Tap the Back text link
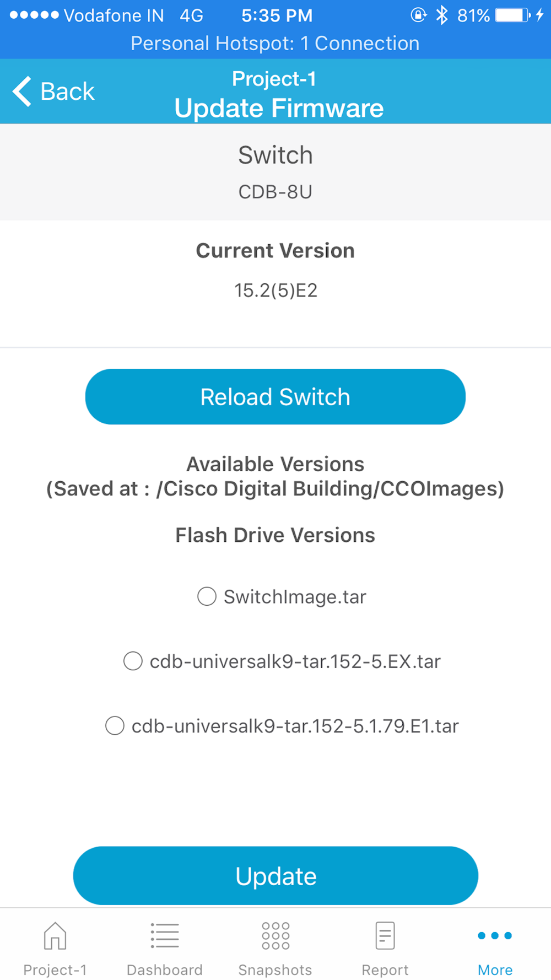551x980 pixels. coord(67,91)
